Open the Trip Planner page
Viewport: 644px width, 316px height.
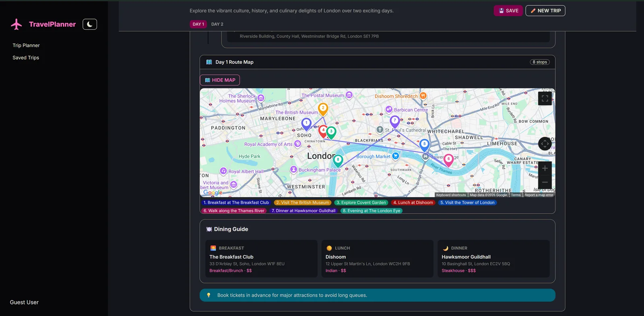coord(26,45)
